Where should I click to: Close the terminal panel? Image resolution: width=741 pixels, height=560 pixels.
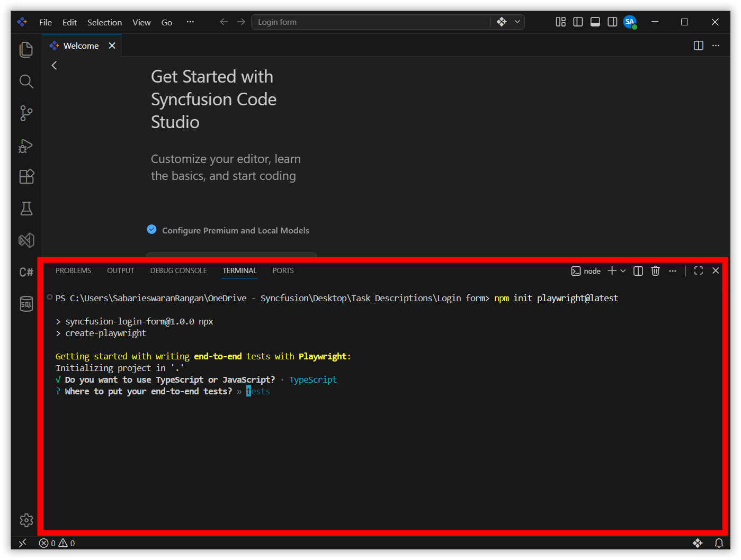[x=716, y=270]
